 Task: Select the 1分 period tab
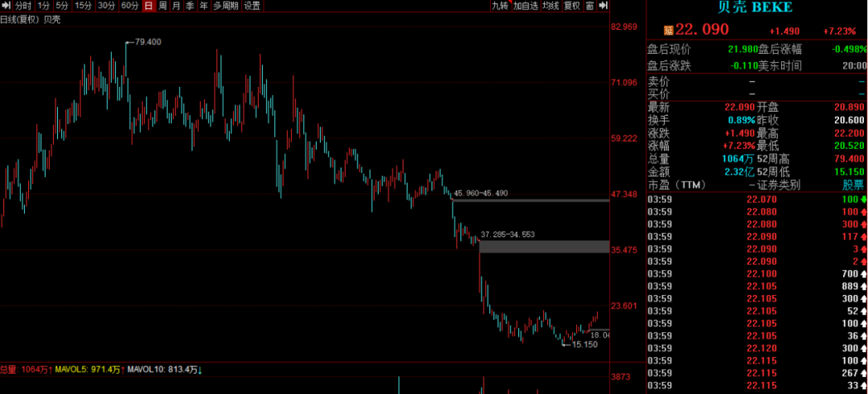tap(43, 6)
